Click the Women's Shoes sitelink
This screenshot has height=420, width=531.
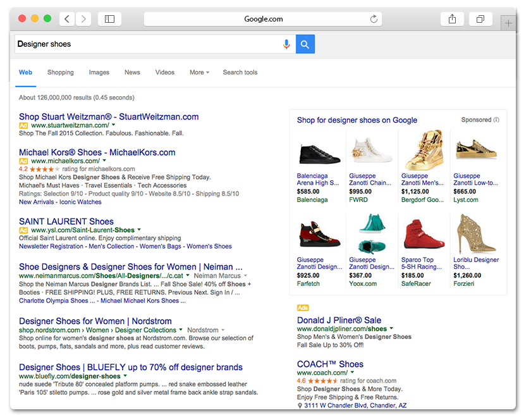pyautogui.click(x=209, y=247)
